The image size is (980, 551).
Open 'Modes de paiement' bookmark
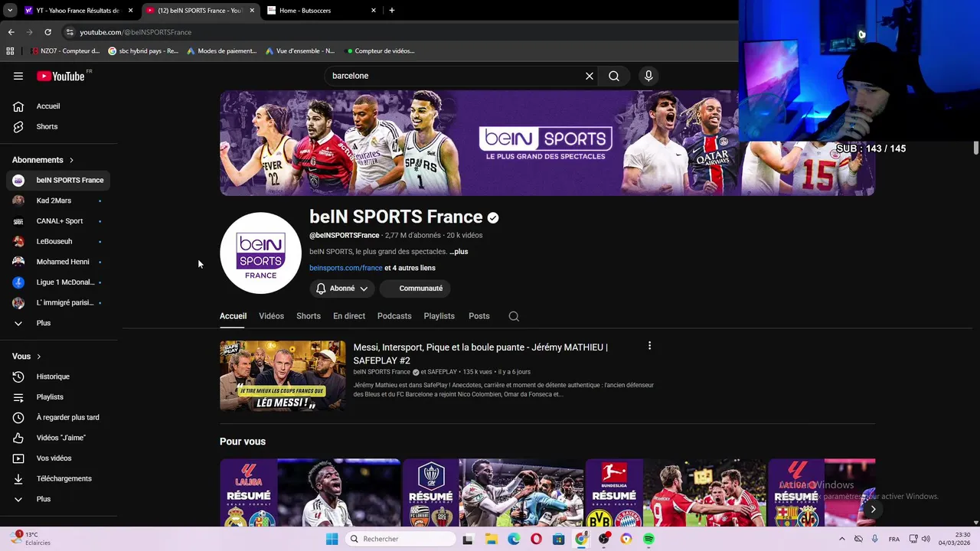point(221,51)
